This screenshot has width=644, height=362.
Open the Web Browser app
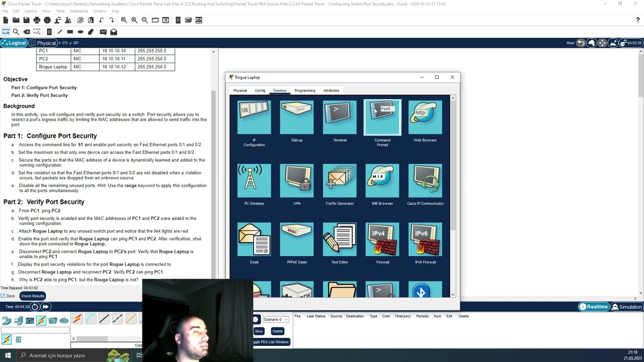click(425, 118)
